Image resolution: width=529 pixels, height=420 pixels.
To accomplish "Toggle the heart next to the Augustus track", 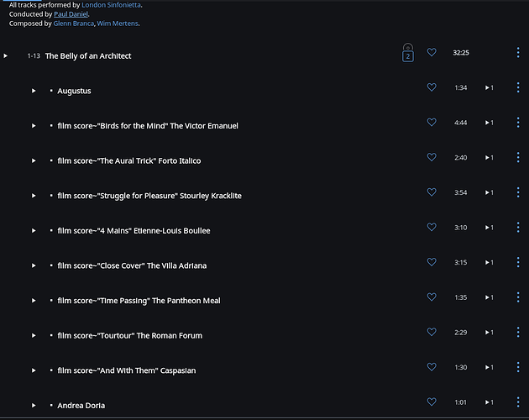I will click(432, 87).
